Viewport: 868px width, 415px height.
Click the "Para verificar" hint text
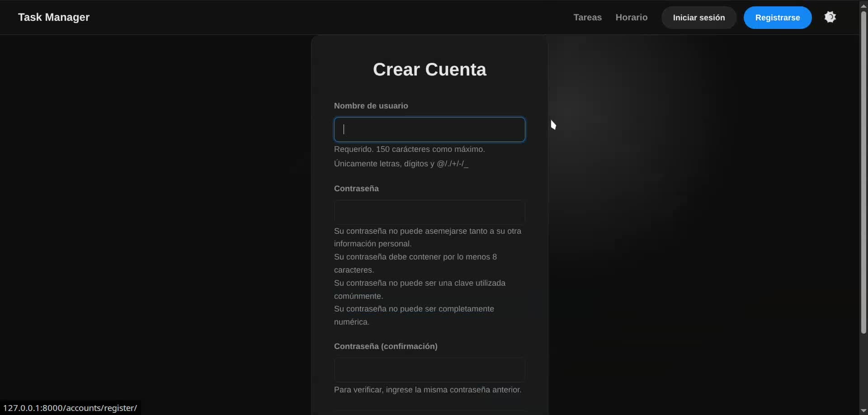tap(427, 390)
